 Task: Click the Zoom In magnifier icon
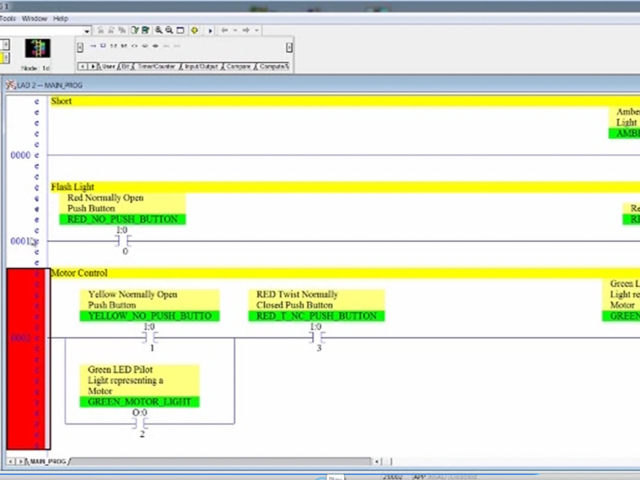tap(158, 30)
